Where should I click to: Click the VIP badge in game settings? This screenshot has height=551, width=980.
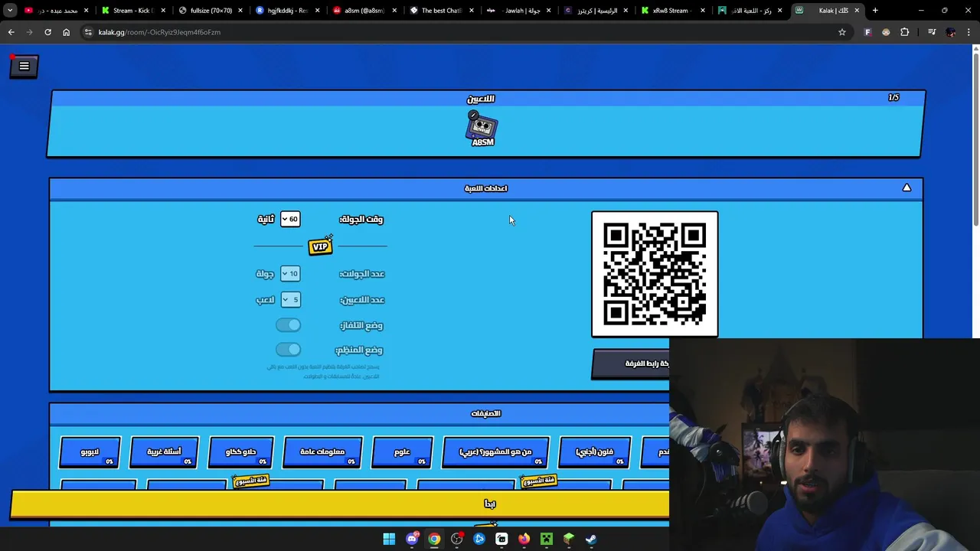pos(321,246)
